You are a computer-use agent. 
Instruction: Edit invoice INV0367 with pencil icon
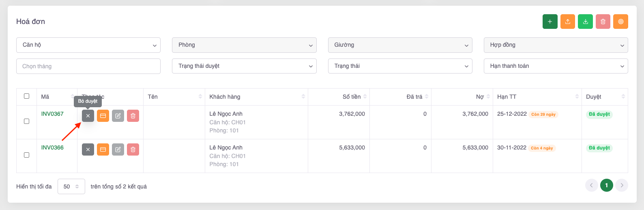(x=118, y=116)
